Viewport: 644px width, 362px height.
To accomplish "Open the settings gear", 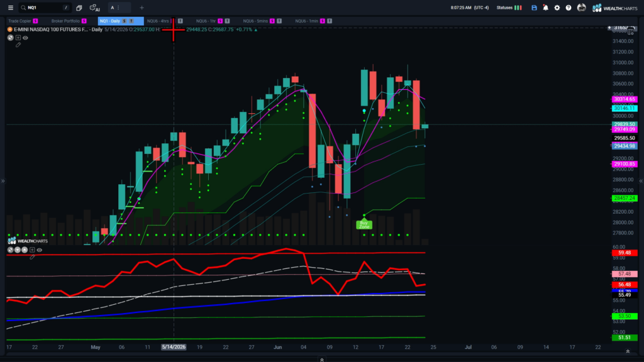I will (x=557, y=8).
